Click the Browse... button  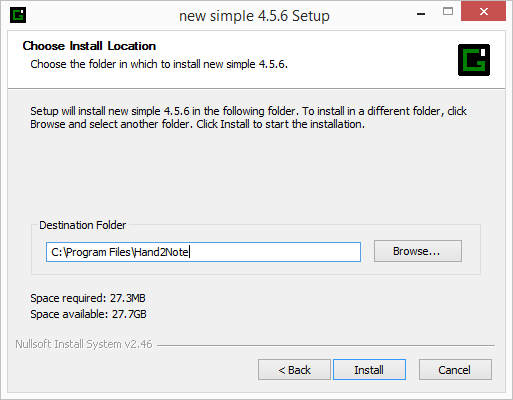[418, 251]
